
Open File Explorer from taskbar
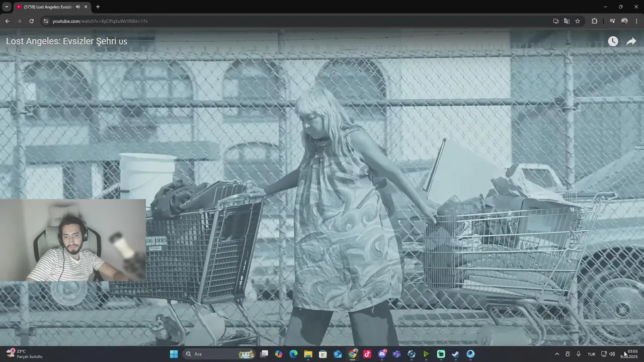(x=308, y=354)
